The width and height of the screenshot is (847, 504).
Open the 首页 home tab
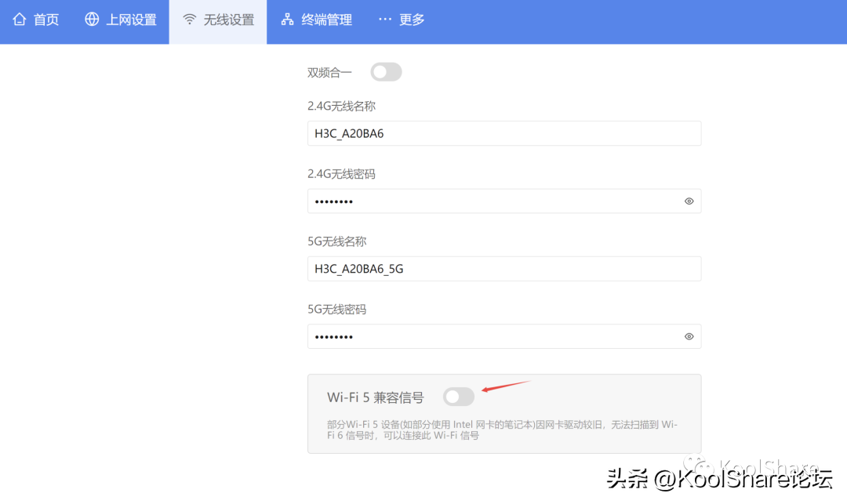coord(35,20)
